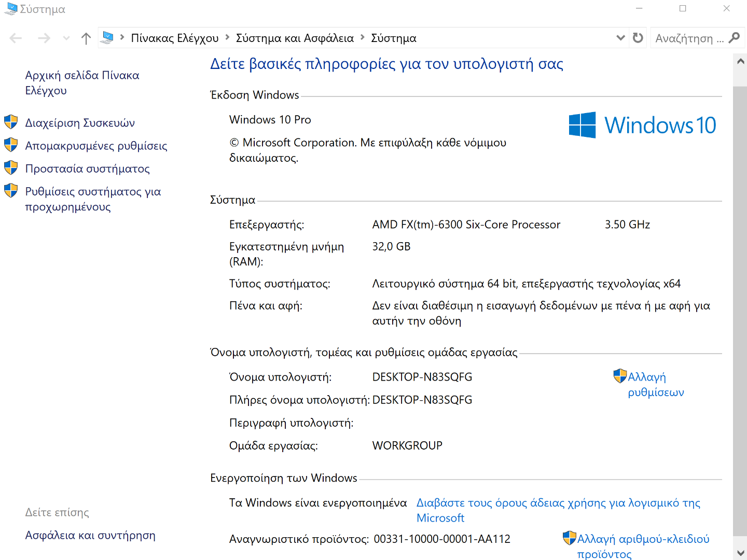Open Αρχική σελίδα Πίνακα Ελέγχου
The image size is (747, 560).
[82, 83]
